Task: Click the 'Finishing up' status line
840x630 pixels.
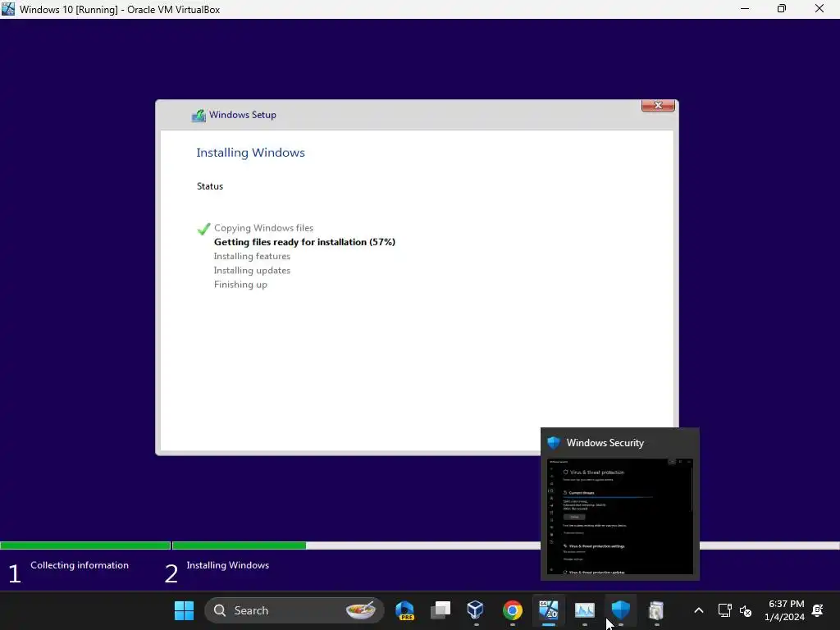Action: pos(240,285)
